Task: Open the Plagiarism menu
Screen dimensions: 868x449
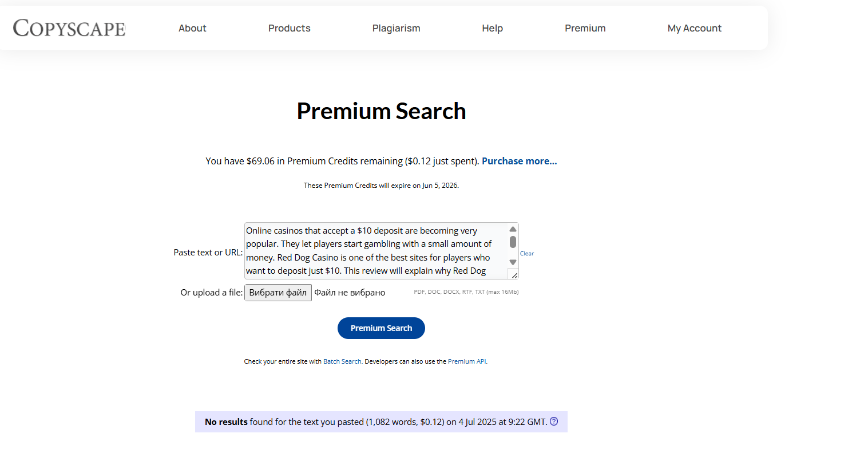Action: (396, 28)
